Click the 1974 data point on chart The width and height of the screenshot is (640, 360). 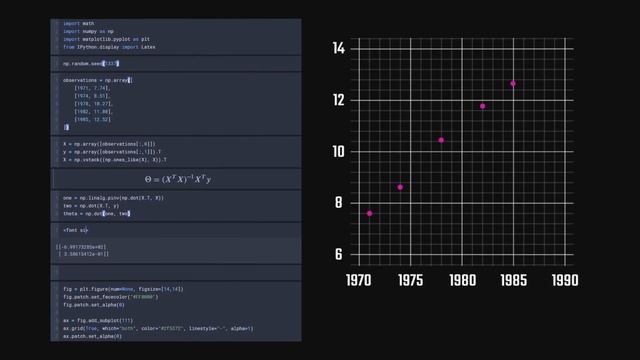400,187
